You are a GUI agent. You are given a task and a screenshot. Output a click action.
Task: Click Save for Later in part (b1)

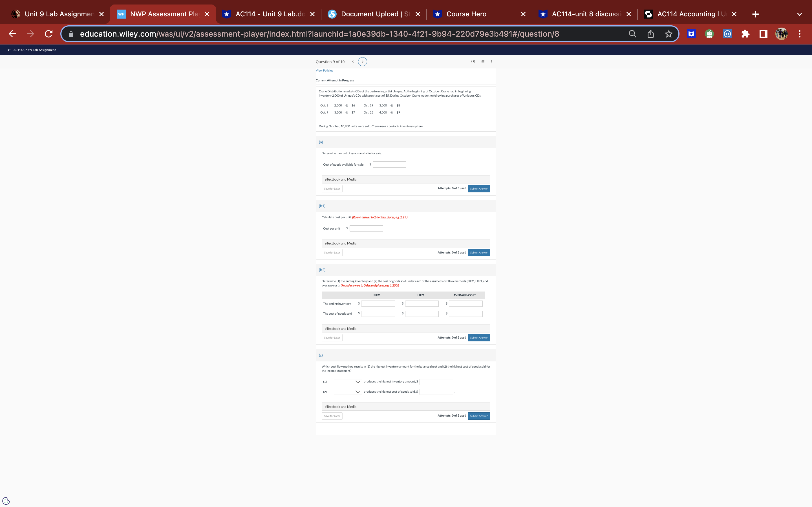pyautogui.click(x=332, y=252)
